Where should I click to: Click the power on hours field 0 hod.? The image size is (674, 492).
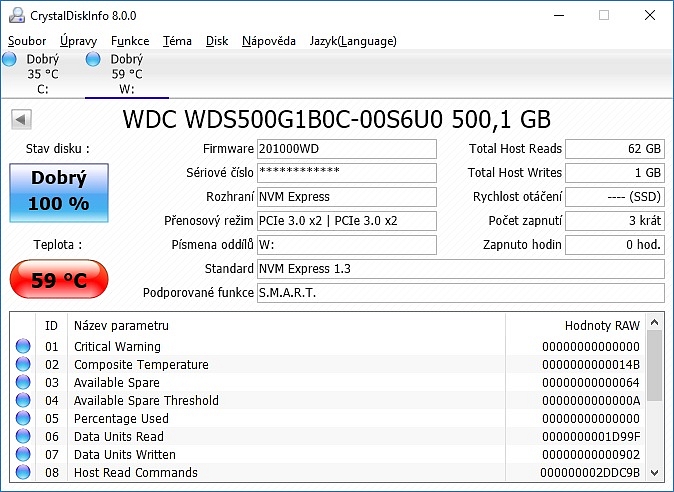coord(615,245)
